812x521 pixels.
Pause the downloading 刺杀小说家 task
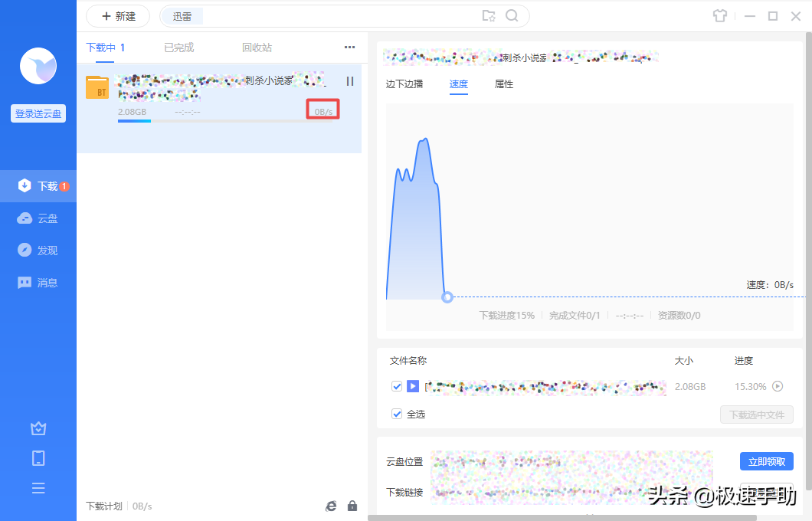click(x=349, y=81)
